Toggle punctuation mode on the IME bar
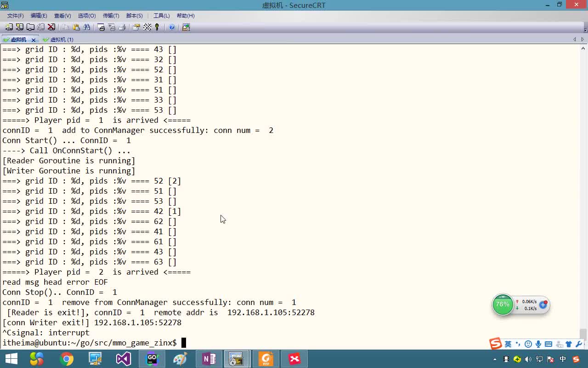 518,344
